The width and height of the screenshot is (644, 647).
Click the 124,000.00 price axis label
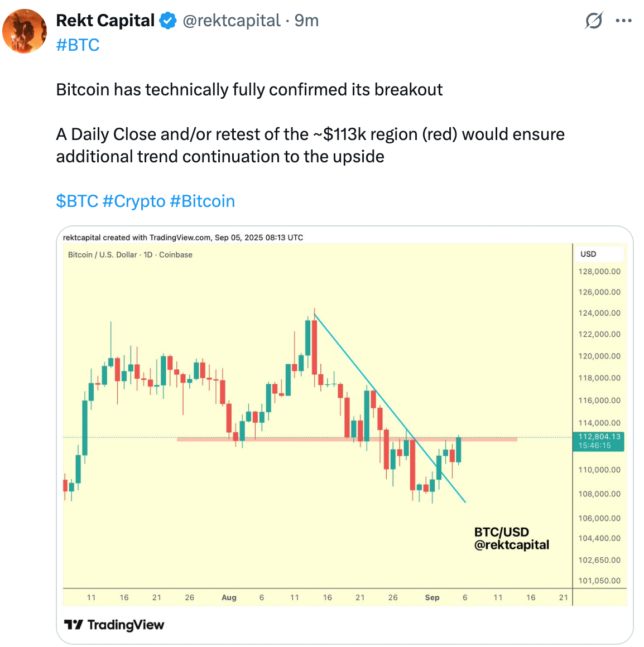click(x=599, y=313)
